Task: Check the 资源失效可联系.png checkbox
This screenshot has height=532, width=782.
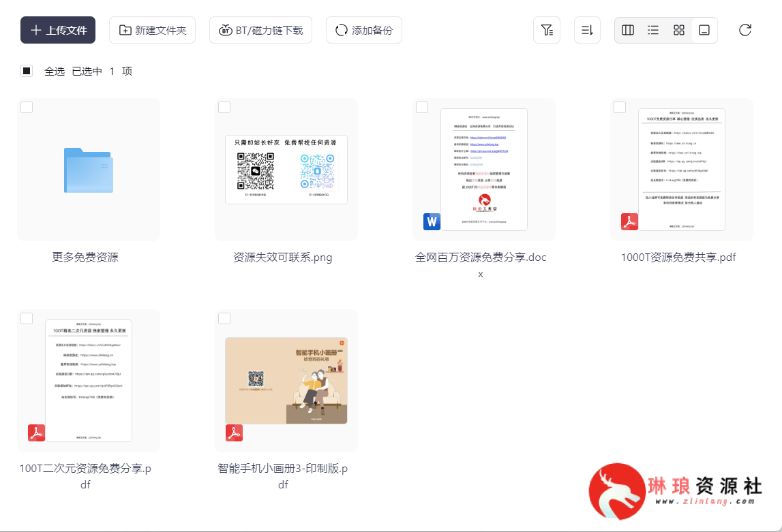Action: (x=224, y=107)
